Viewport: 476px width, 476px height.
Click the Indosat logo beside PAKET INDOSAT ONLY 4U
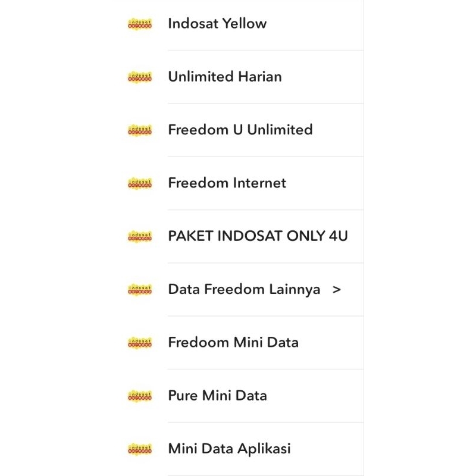pyautogui.click(x=139, y=236)
